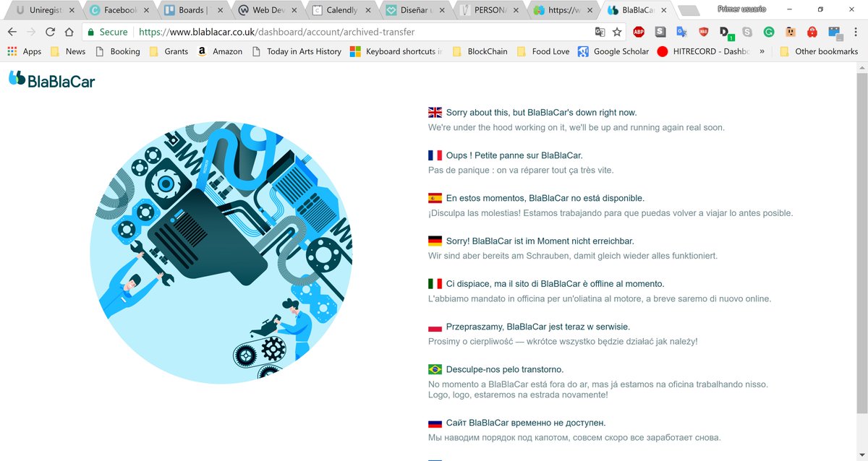
Task: Open the News bookmarks folder
Action: point(67,51)
